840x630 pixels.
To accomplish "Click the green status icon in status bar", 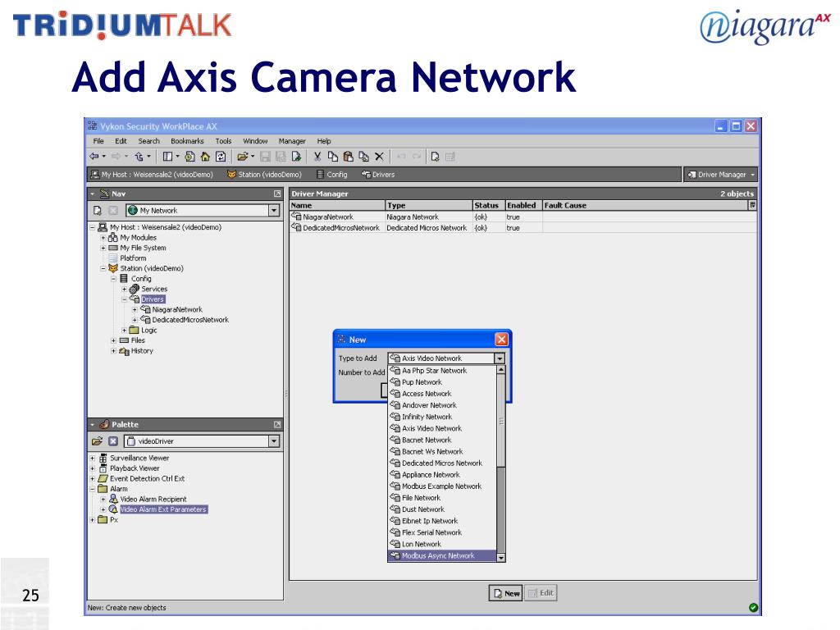I will coord(753,607).
